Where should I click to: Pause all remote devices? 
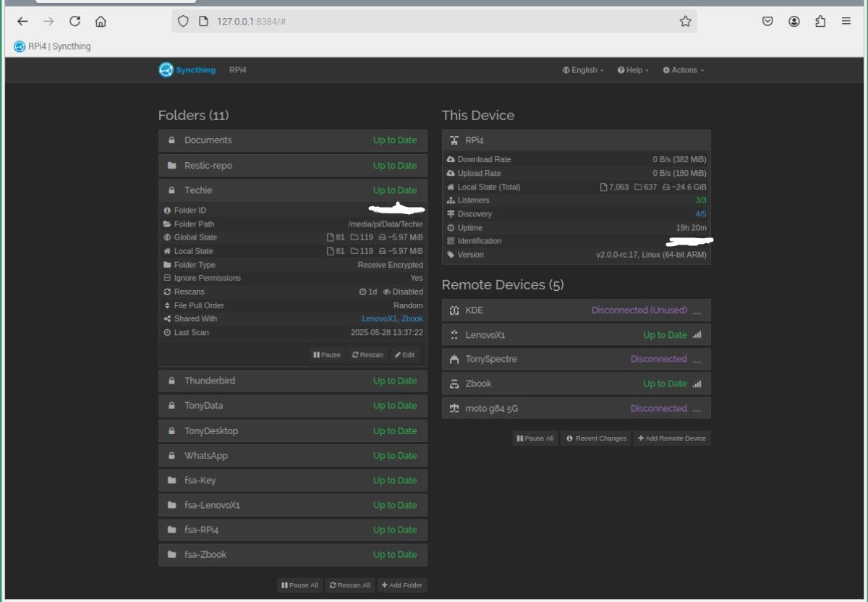coord(535,438)
